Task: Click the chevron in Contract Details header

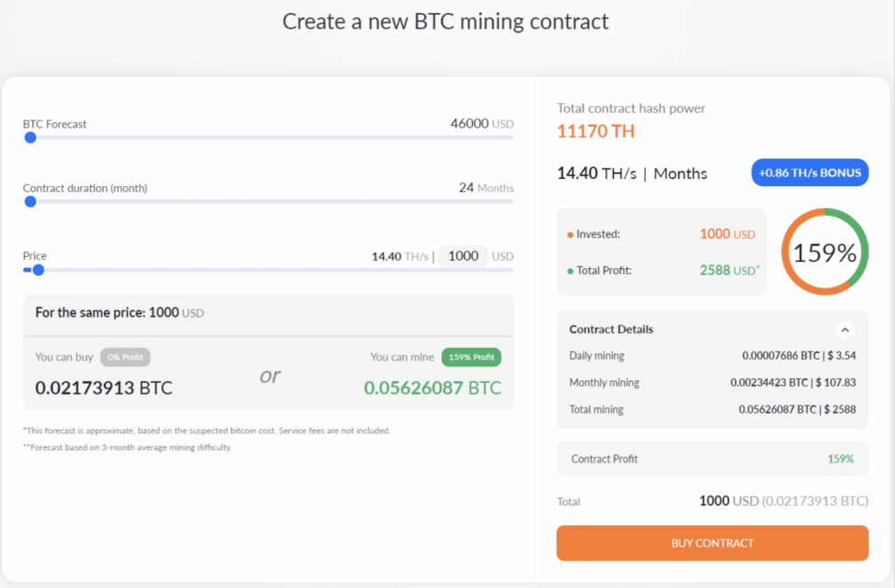Action: click(844, 329)
